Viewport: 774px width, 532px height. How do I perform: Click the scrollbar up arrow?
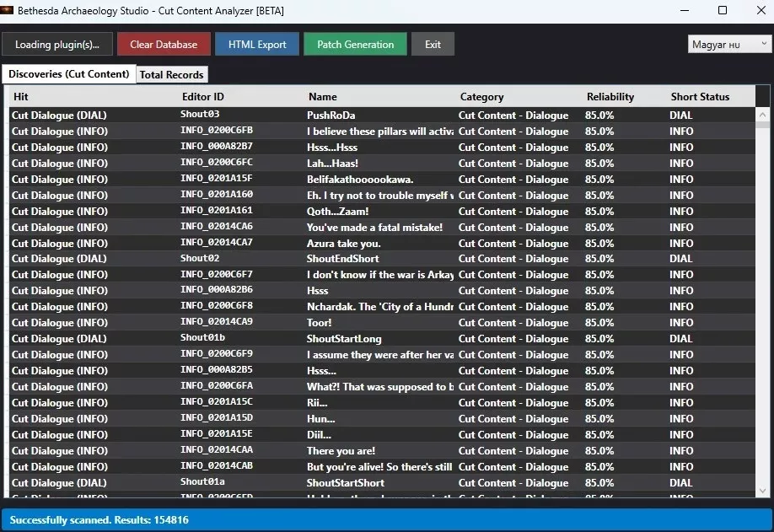click(x=763, y=115)
